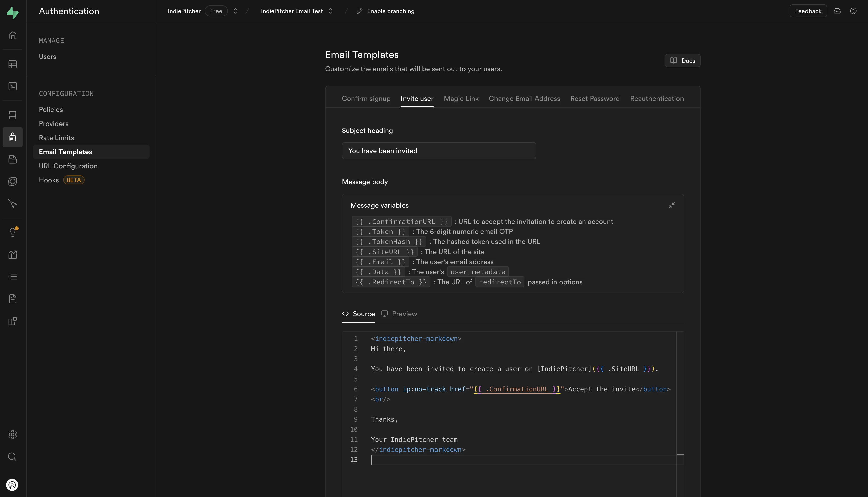The height and width of the screenshot is (497, 868).
Task: Click the 'Your IndiePitcher team' line
Action: pos(414,439)
